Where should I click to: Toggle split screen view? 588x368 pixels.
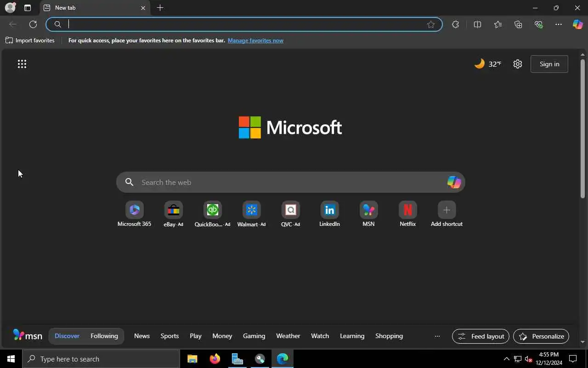(x=477, y=24)
